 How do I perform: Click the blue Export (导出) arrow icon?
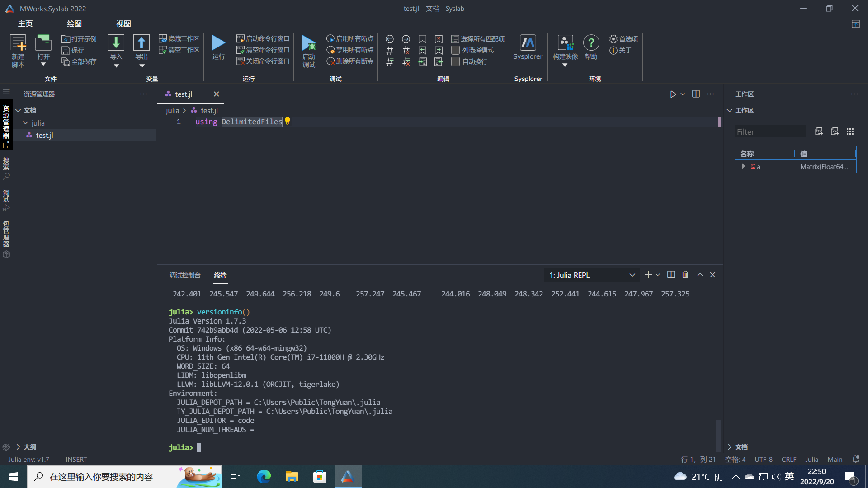[x=142, y=43]
